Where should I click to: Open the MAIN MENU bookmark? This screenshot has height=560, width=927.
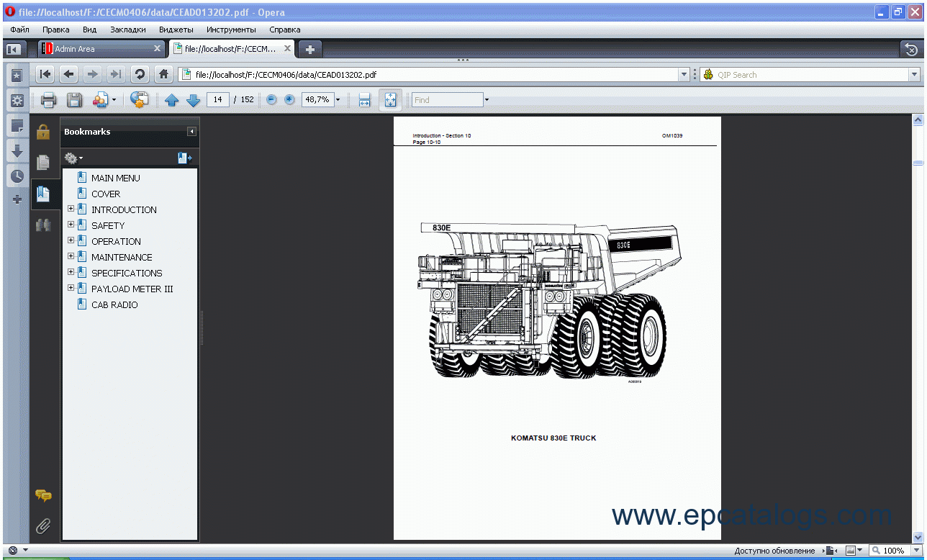115,178
